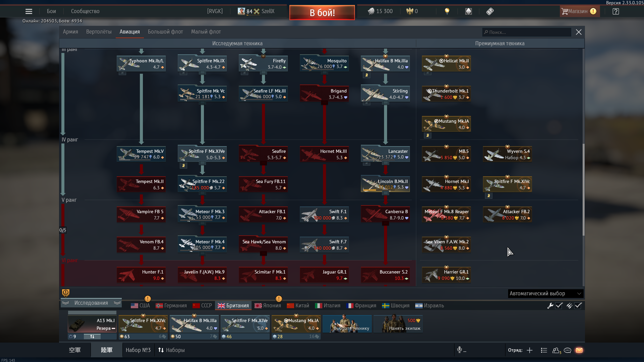644x362 pixels.
Task: Click Нанять экипаж for 500 eagles
Action: point(398,324)
